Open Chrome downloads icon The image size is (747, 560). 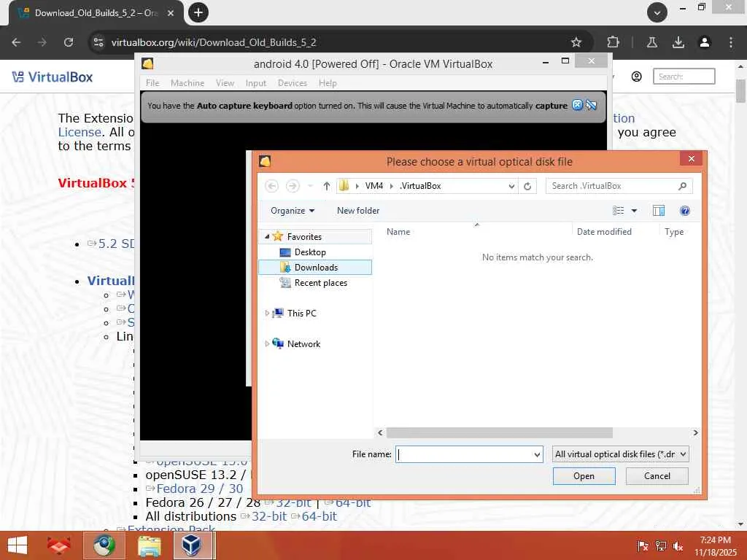point(678,42)
